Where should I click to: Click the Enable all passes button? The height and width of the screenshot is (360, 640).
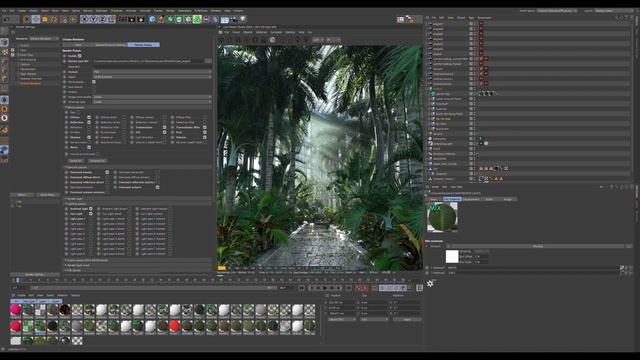[x=75, y=161]
